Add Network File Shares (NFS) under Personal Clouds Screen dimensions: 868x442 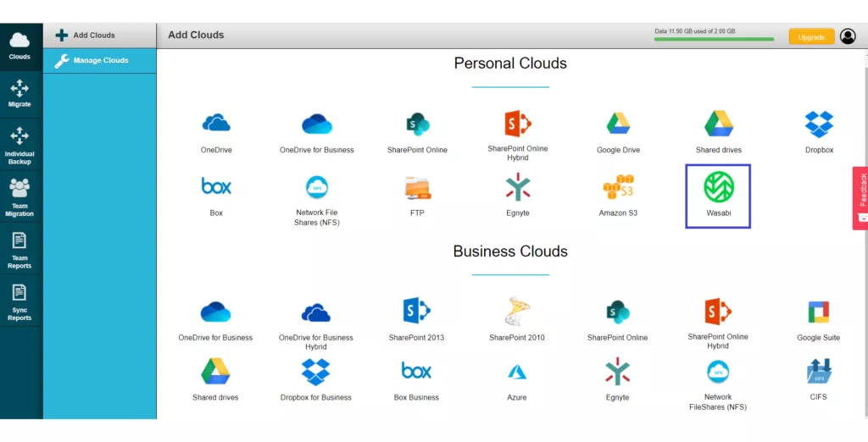317,201
